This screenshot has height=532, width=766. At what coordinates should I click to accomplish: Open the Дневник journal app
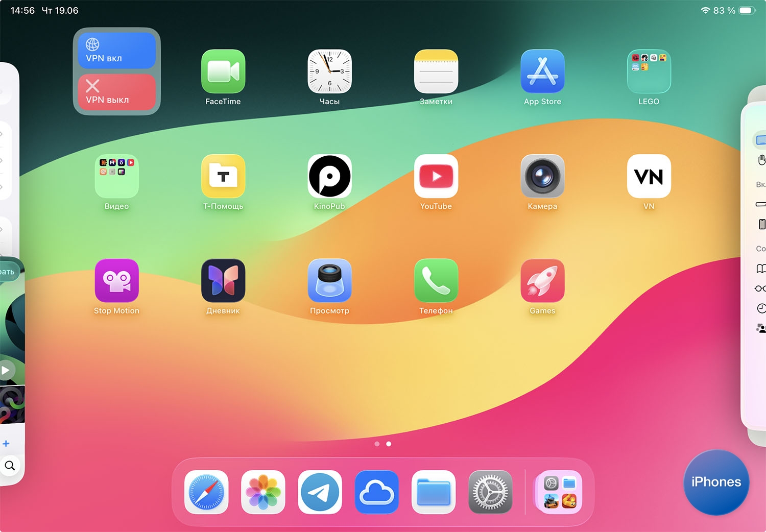pyautogui.click(x=223, y=281)
